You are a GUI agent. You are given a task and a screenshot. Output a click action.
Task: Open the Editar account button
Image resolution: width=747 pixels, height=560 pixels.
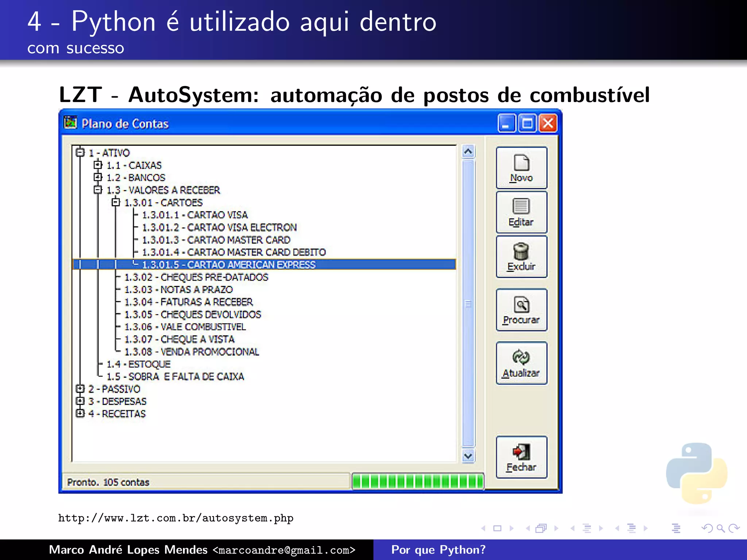(522, 212)
